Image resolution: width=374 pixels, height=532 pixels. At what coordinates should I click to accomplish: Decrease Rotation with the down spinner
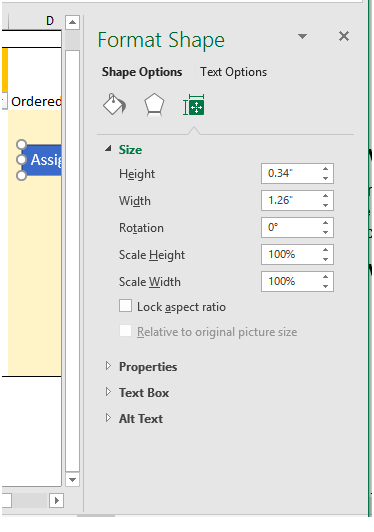point(325,232)
